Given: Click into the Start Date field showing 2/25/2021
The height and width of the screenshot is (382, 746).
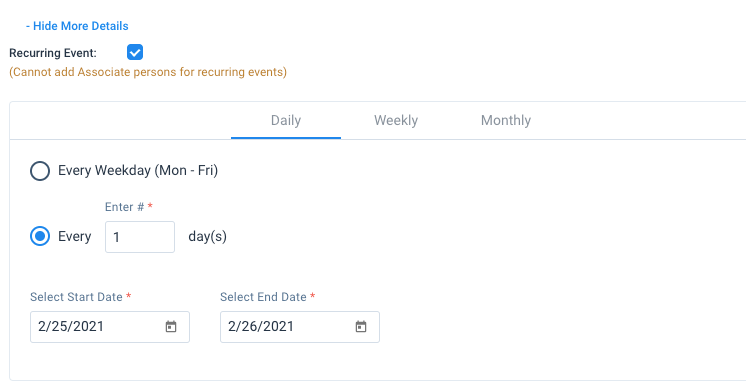Looking at the screenshot, I should (110, 327).
